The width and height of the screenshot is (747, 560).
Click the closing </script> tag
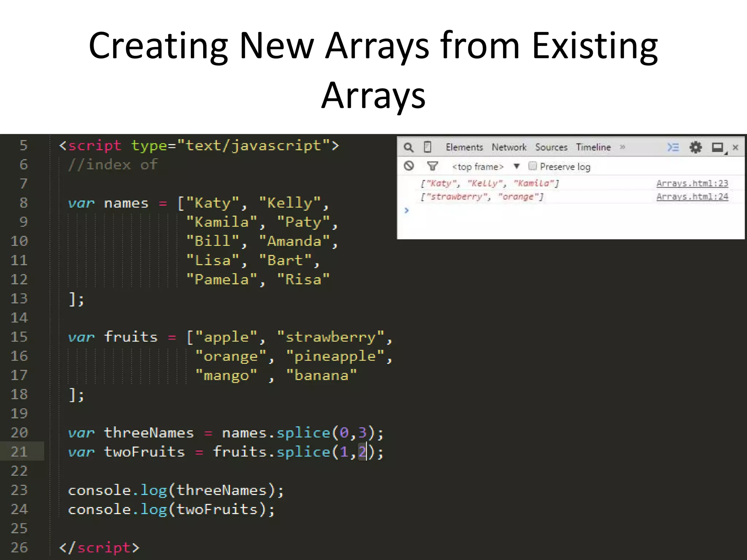tap(99, 548)
